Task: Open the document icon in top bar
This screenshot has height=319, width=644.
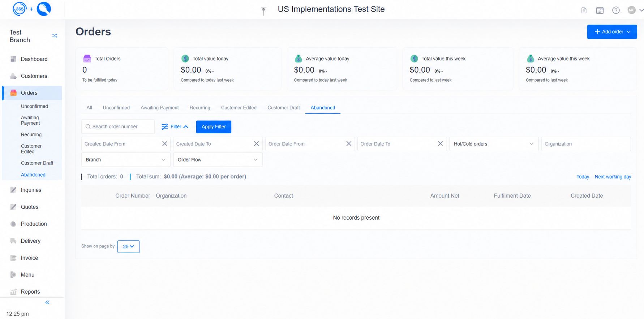Action: pos(584,10)
